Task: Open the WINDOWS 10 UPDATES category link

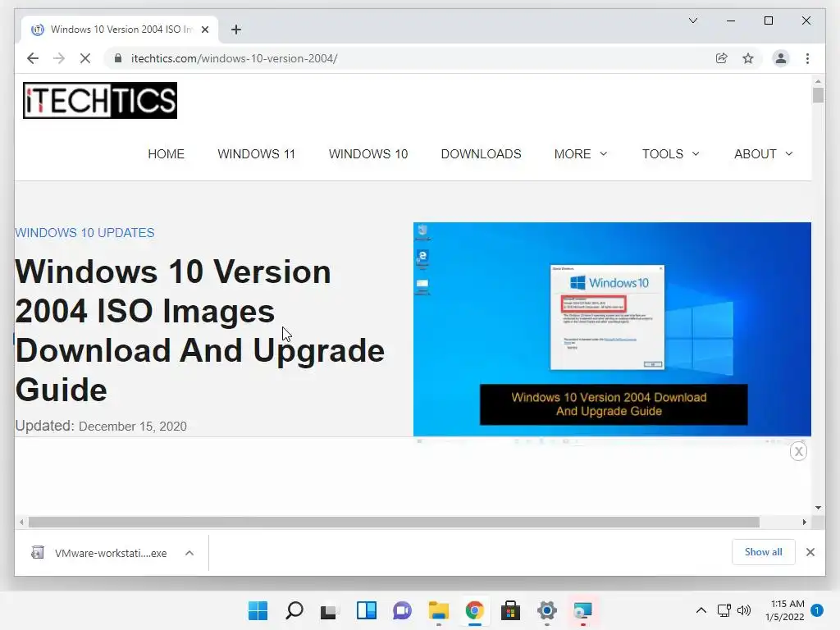Action: coord(84,232)
